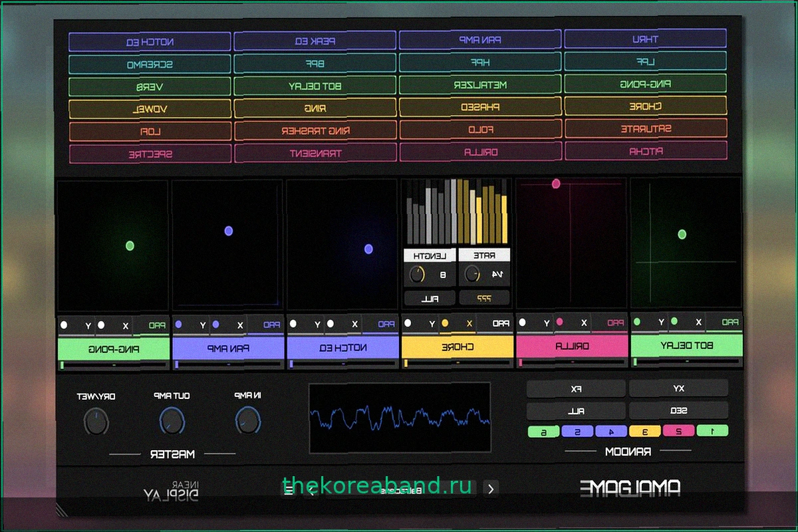Toggle the X assignment dot on DRILLA module
This screenshot has height=532, width=798.
[x=560, y=322]
